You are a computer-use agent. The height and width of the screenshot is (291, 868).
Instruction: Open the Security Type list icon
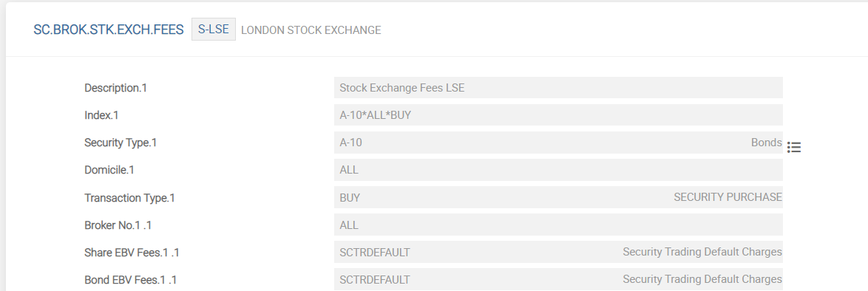[794, 147]
